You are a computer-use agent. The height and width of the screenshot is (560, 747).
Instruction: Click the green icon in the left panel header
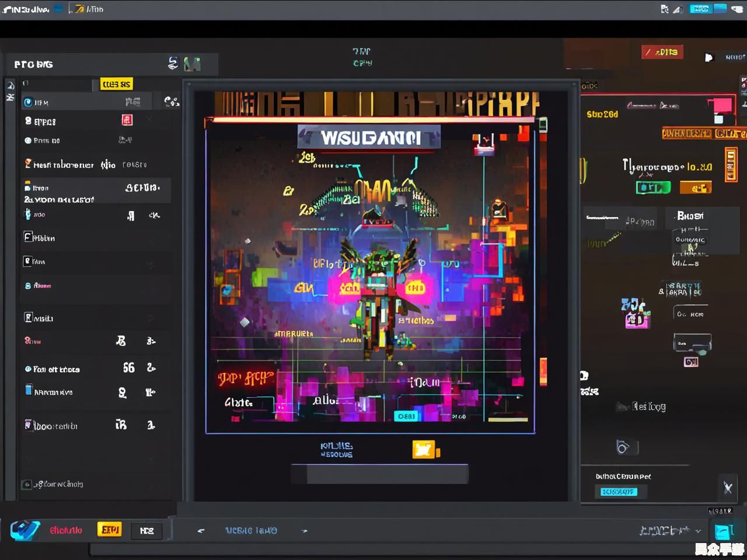point(192,64)
